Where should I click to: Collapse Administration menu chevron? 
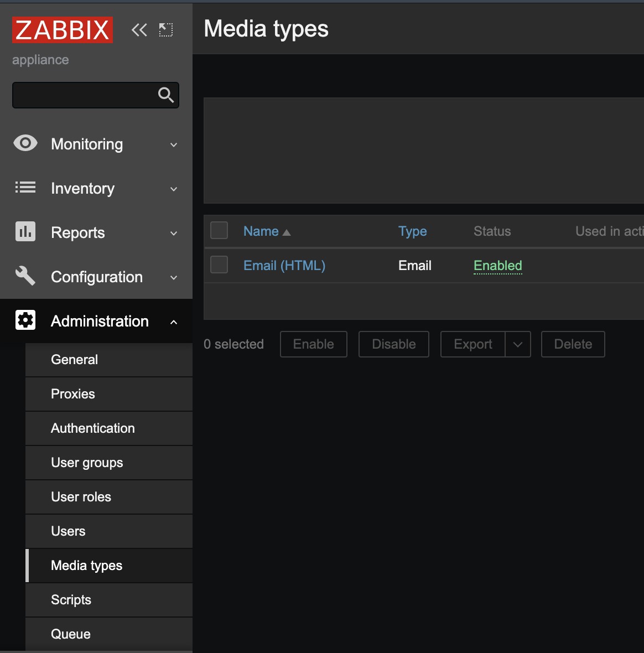tap(174, 322)
